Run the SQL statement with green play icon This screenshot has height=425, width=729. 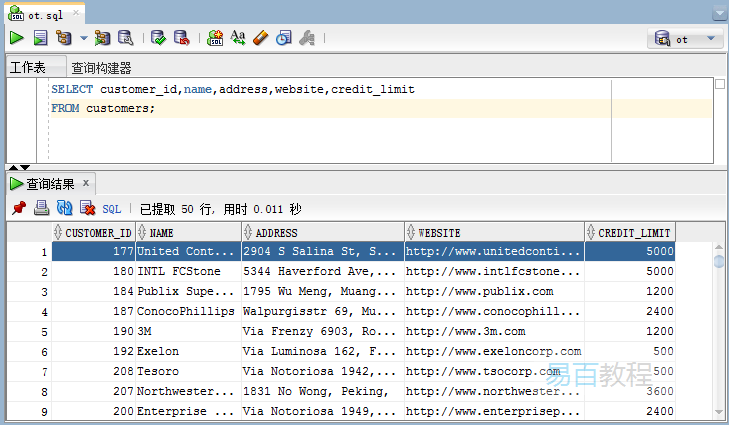(x=17, y=38)
